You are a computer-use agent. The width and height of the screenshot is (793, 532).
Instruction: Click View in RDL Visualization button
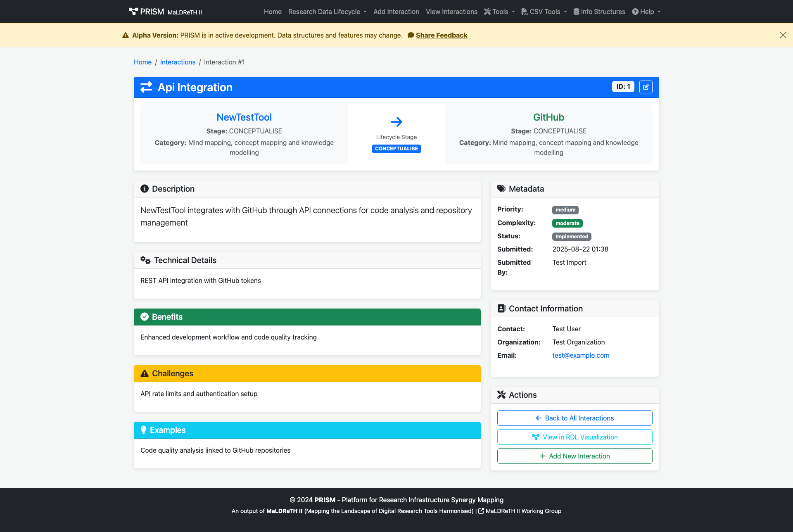575,437
